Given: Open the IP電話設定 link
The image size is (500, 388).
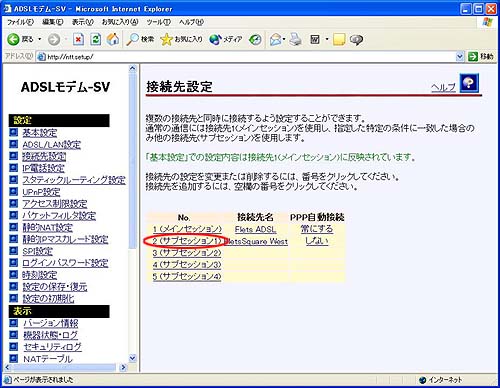Looking at the screenshot, I should click(x=43, y=168).
